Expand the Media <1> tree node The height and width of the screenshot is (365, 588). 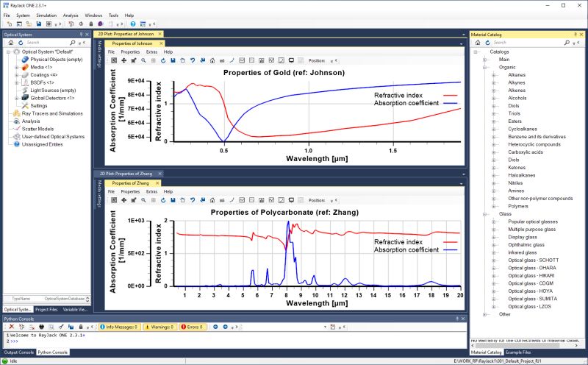coord(16,67)
